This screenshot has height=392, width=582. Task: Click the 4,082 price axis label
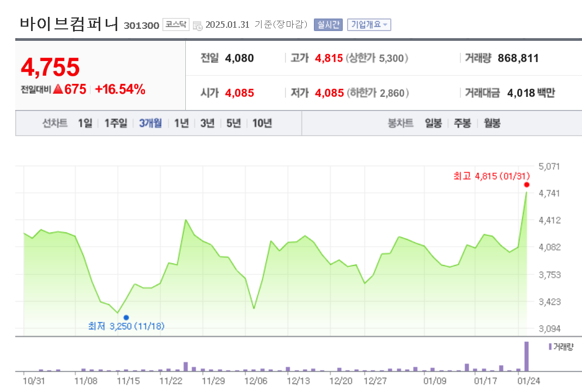[x=549, y=247]
